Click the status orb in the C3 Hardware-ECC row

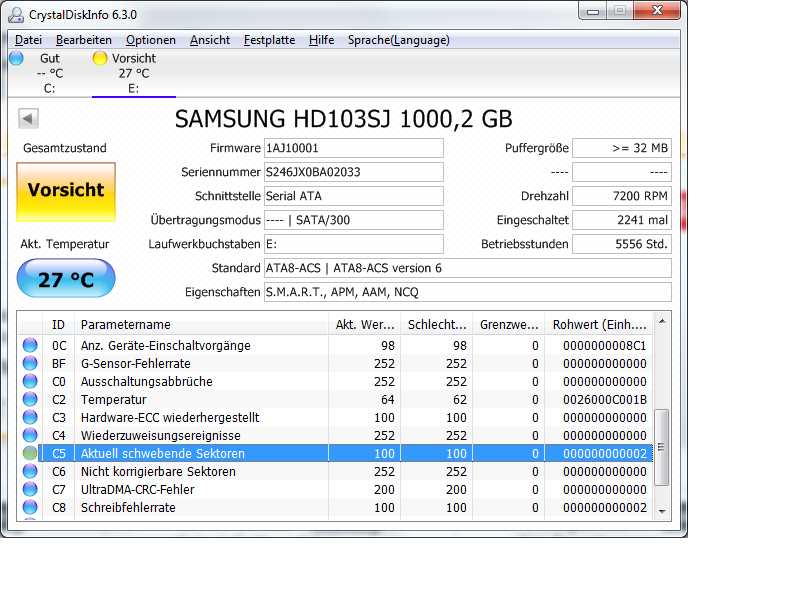pos(30,417)
